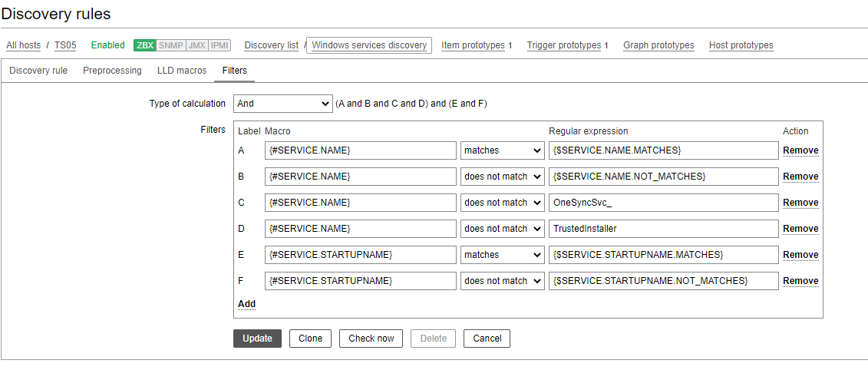This screenshot has height=370, width=868.
Task: Click the Regular expression column header
Action: coord(589,131)
